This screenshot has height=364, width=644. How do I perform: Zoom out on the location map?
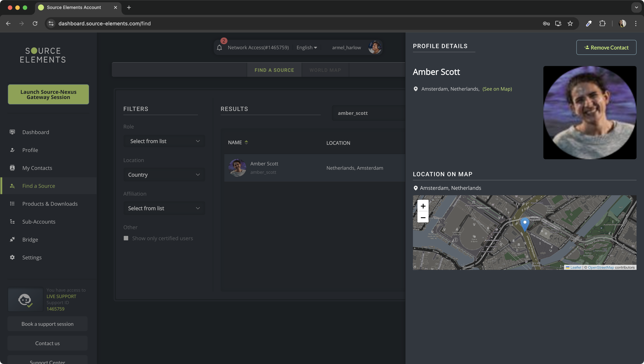[x=423, y=217]
